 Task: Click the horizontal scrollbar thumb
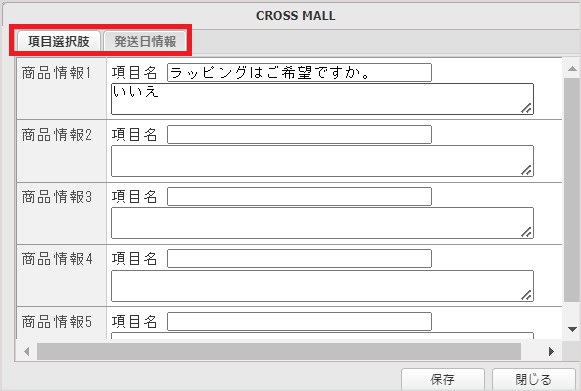[x=279, y=351]
